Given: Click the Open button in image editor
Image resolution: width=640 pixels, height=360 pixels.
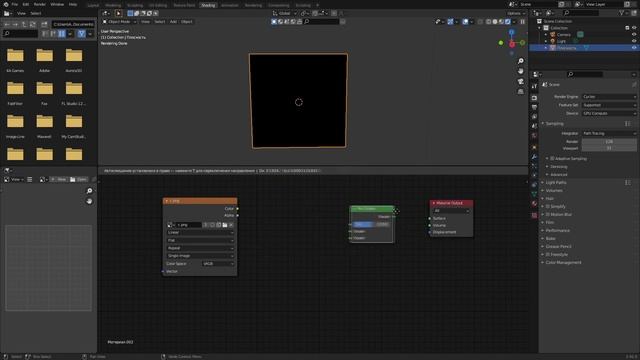Looking at the screenshot, I should [78, 180].
